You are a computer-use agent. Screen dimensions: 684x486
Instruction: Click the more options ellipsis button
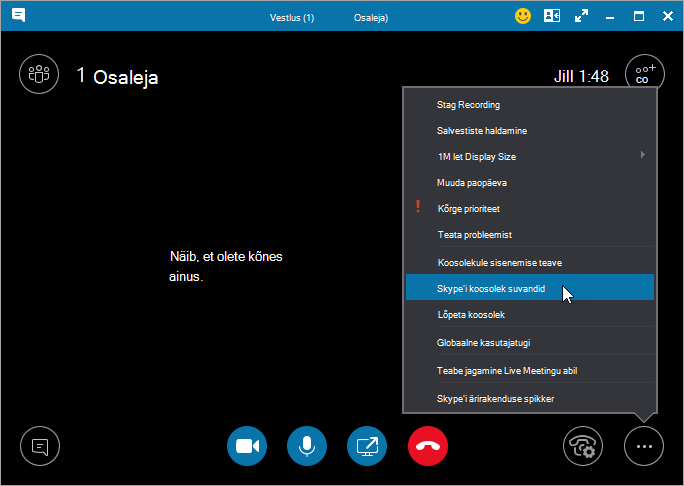point(644,446)
